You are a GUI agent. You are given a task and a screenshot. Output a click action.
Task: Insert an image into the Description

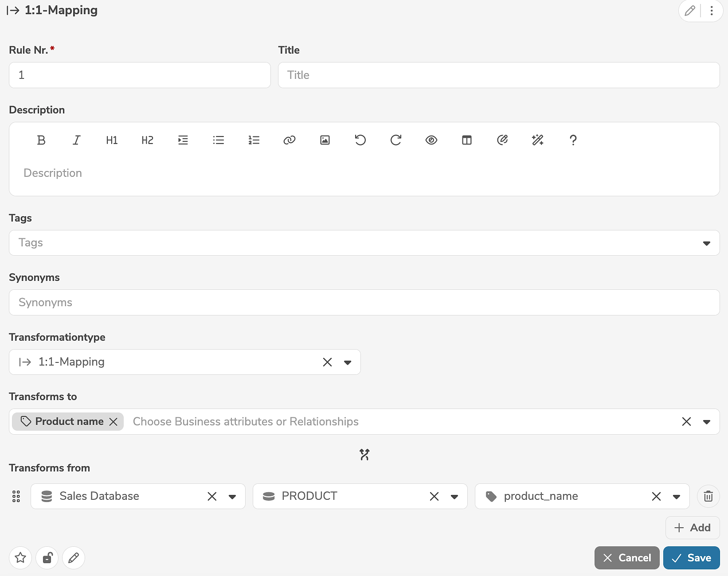point(325,140)
